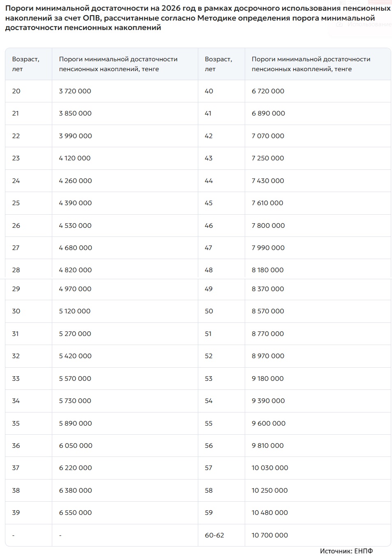Select the 60-62 age range cell
This screenshot has height=556, width=392.
click(x=214, y=535)
